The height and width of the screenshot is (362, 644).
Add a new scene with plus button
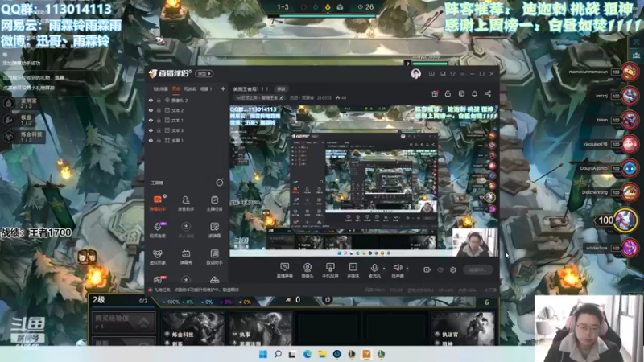[223, 88]
